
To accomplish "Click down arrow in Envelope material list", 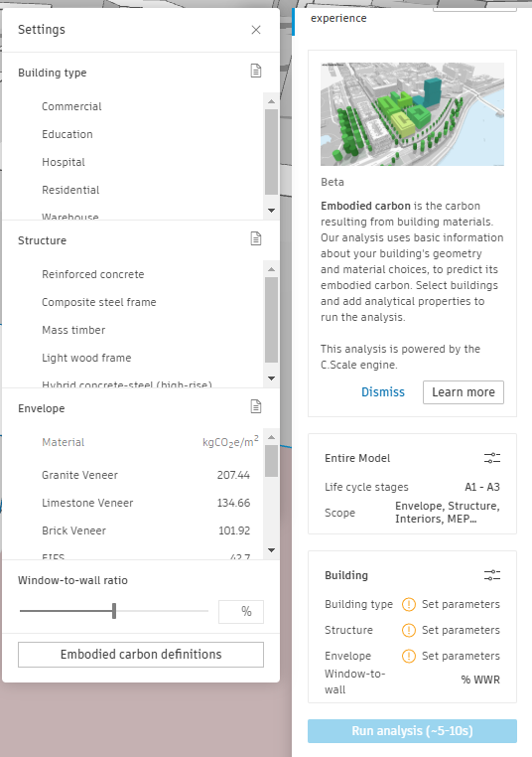I will click(x=272, y=550).
